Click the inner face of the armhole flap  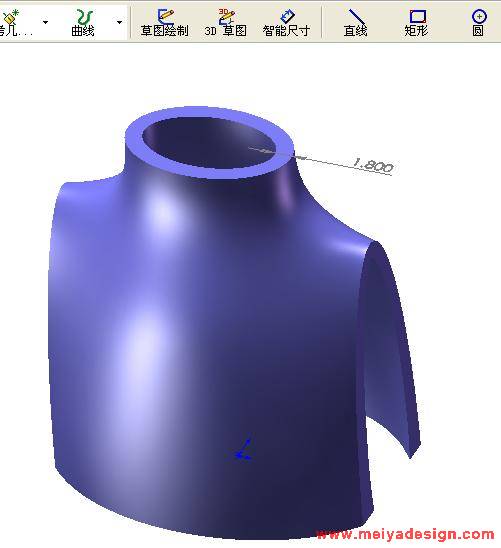click(388, 349)
